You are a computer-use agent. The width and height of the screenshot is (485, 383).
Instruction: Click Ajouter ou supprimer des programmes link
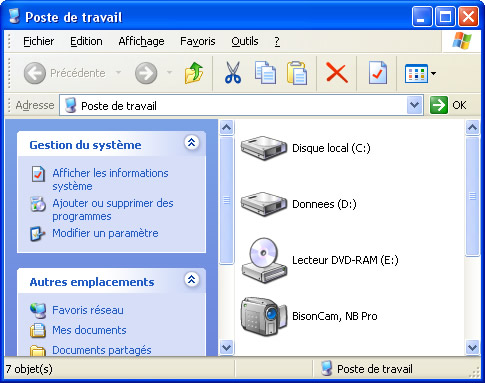[113, 210]
